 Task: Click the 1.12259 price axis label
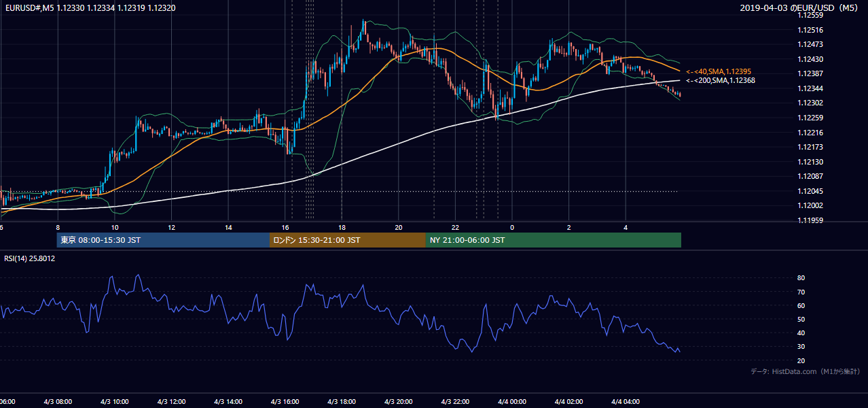point(811,118)
